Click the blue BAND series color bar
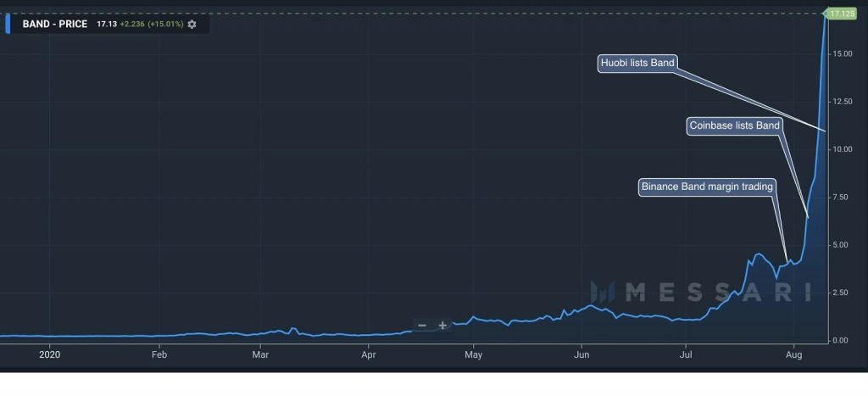Image resolution: width=868 pixels, height=396 pixels. coord(8,25)
